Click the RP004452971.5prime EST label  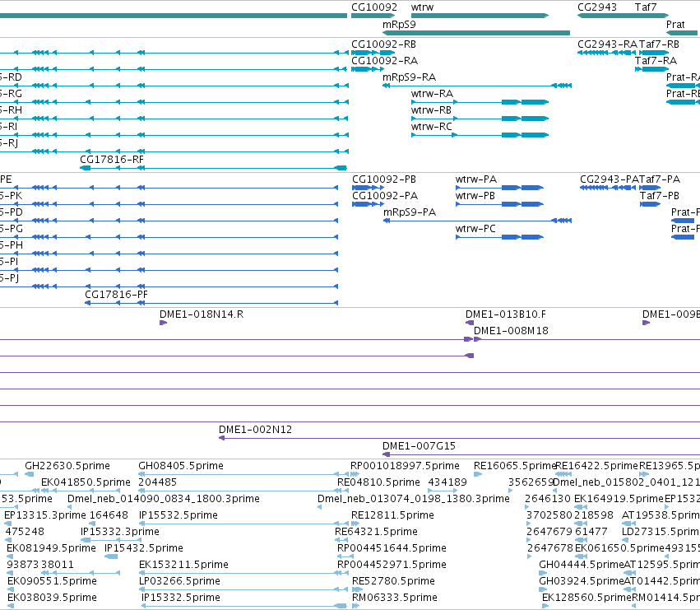392,565
